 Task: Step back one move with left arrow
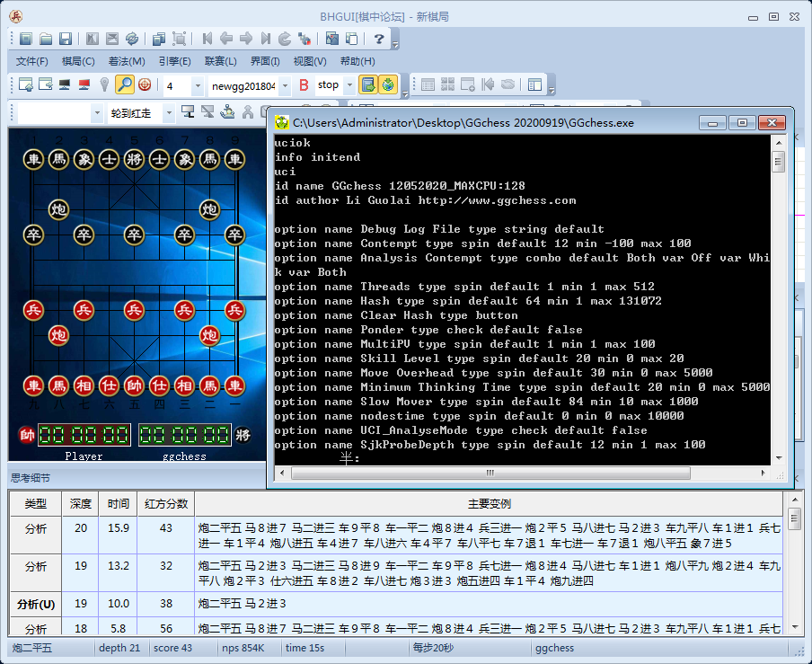pyautogui.click(x=226, y=39)
